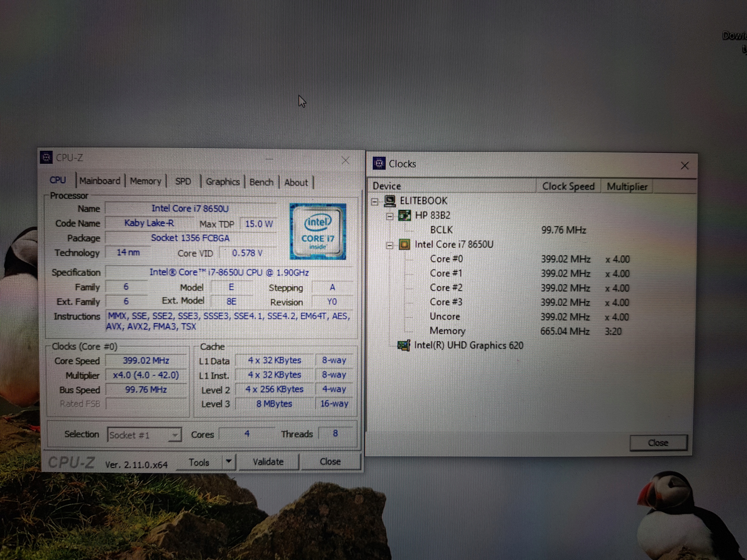Viewport: 747px width, 560px height.
Task: Click the CPU-Z title bar icon
Action: coord(46,157)
